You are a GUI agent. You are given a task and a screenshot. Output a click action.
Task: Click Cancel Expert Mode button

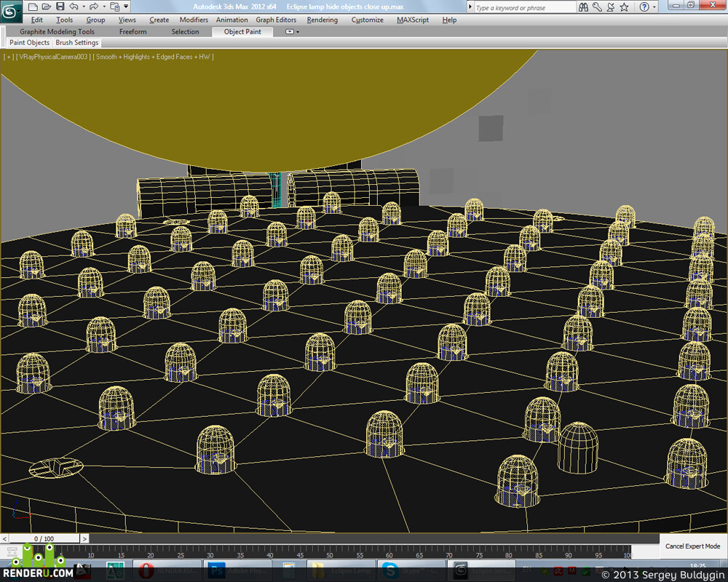click(x=692, y=546)
